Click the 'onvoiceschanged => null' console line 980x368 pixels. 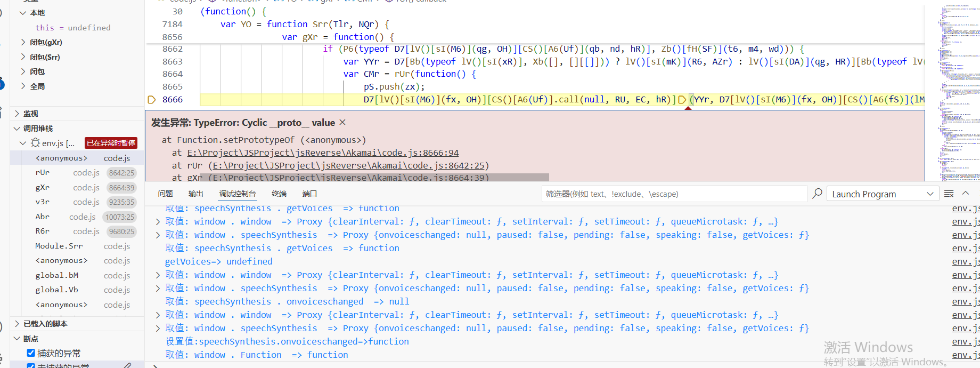[x=287, y=301]
